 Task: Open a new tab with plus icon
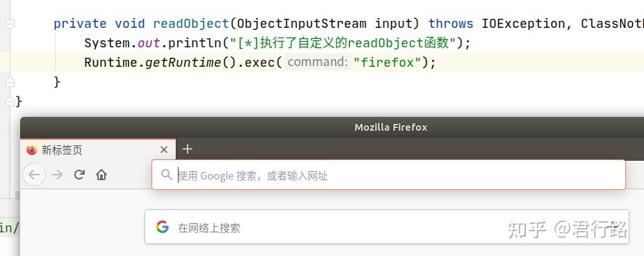point(188,149)
